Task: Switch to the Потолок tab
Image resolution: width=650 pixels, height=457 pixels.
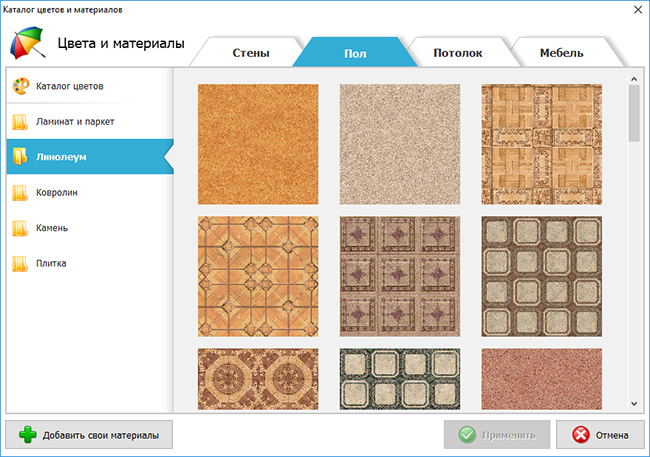Action: coord(458,53)
